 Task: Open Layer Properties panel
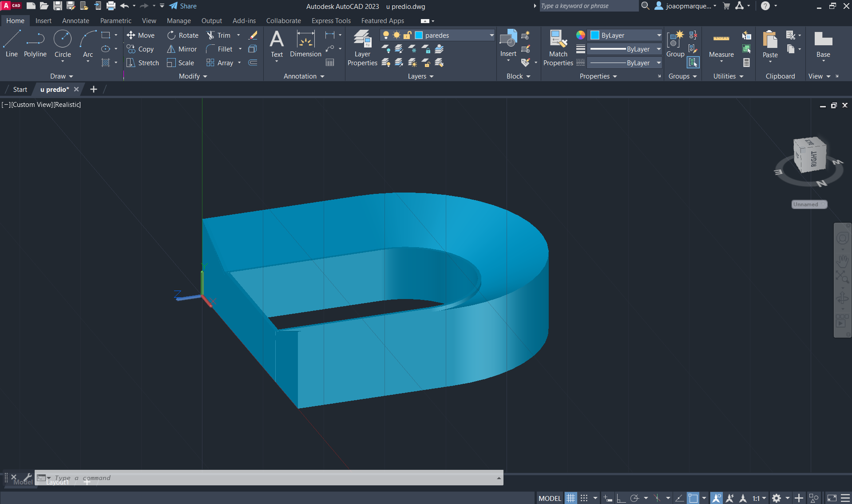(x=362, y=48)
